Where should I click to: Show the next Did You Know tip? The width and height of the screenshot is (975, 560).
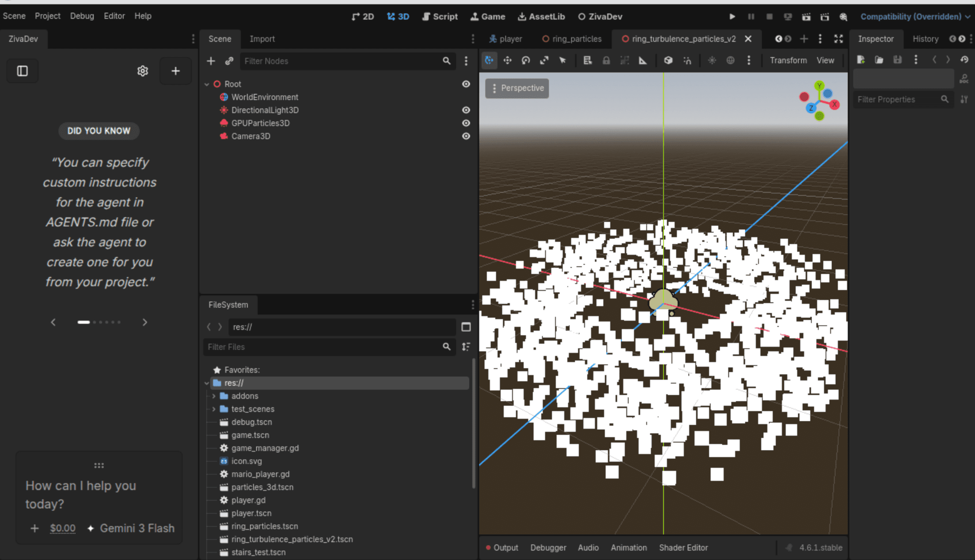[145, 322]
